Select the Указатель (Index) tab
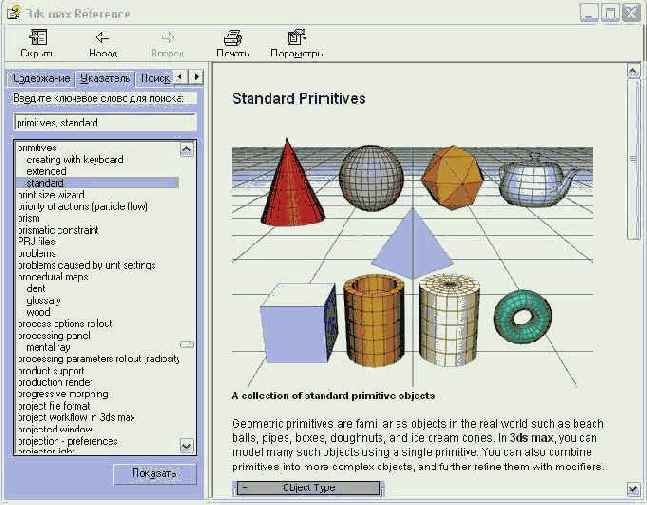Image resolution: width=647 pixels, height=505 pixels. (x=105, y=78)
